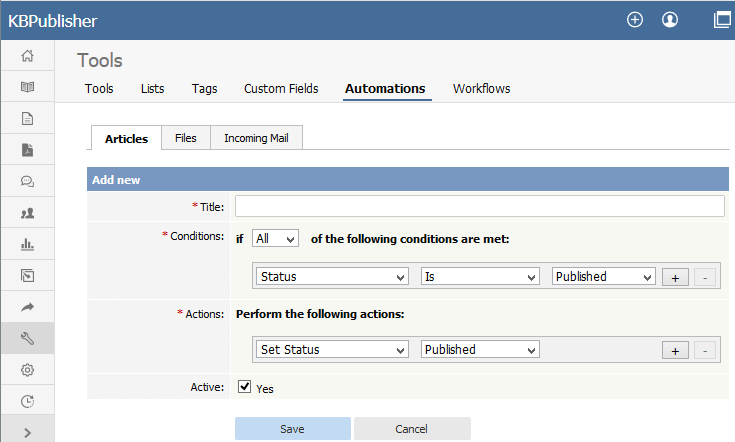Image resolution: width=735 pixels, height=442 pixels.
Task: Open the user account icon in header
Action: 670,20
